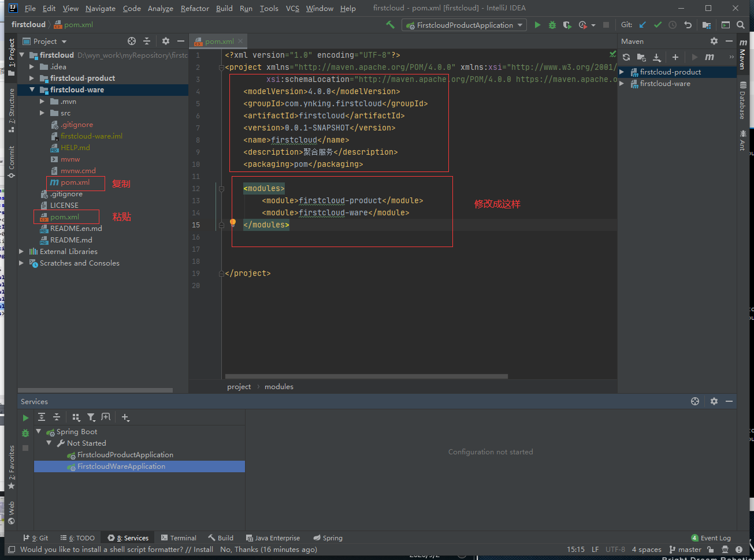754x560 pixels.
Task: Open Project Structure from the toolbar icon
Action: point(706,25)
